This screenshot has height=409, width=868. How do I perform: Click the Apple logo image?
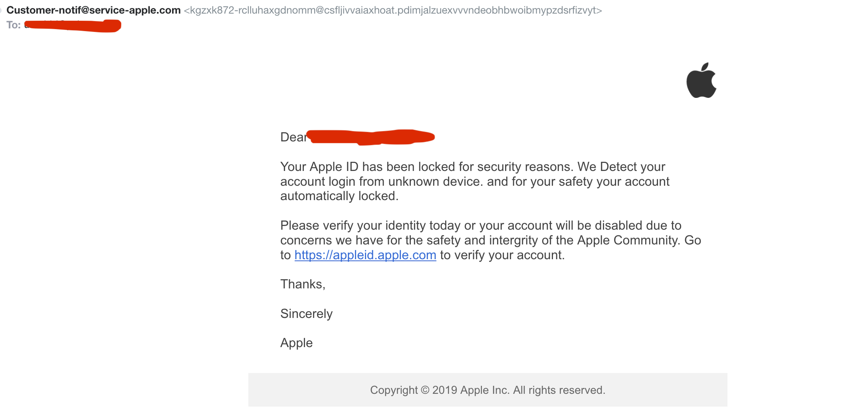[701, 81]
